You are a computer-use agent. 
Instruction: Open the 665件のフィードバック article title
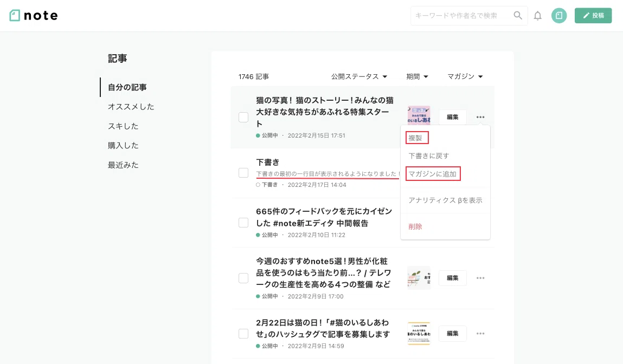coord(324,217)
